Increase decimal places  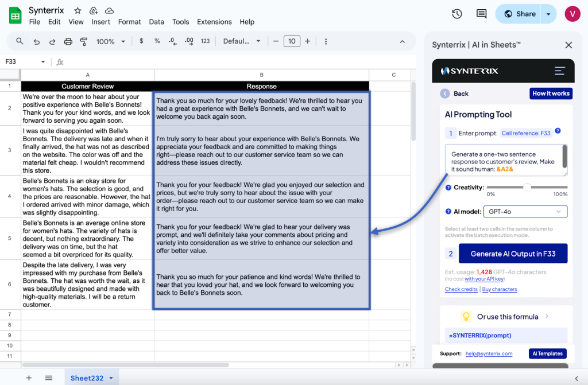[189, 41]
